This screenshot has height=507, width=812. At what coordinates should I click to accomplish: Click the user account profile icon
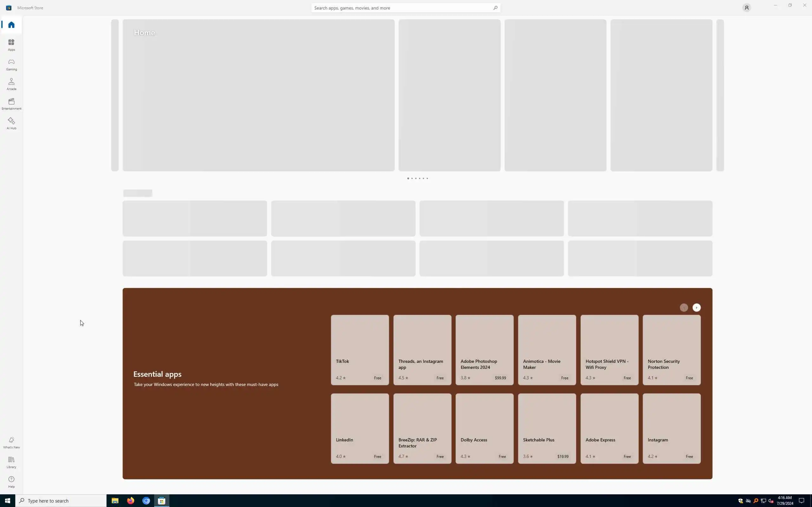coord(746,8)
